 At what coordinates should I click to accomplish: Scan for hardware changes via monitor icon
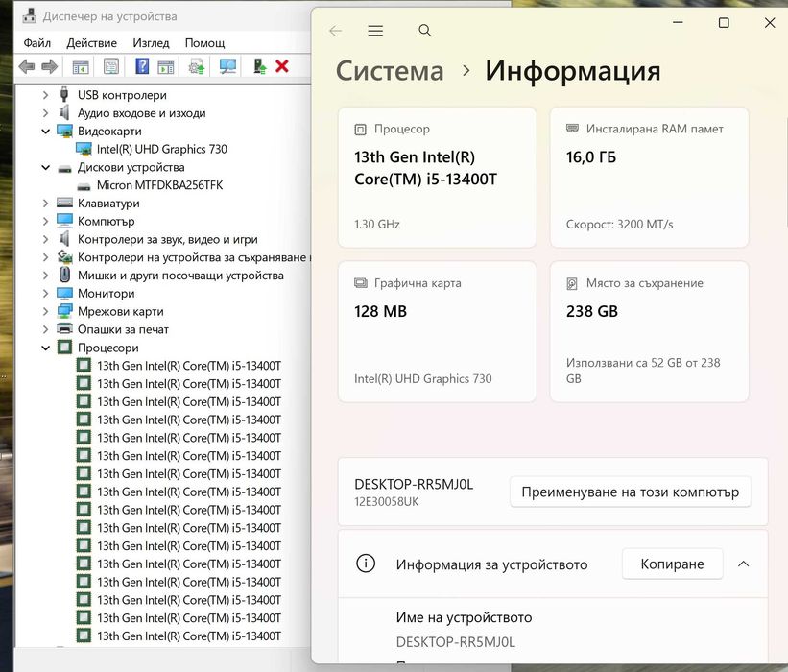(227, 66)
